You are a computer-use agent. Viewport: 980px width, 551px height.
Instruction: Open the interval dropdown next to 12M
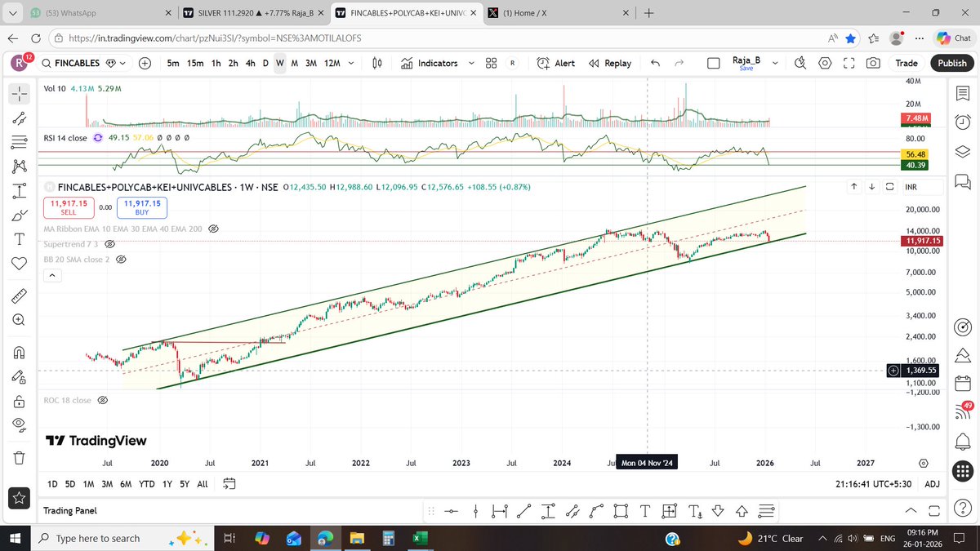(351, 63)
